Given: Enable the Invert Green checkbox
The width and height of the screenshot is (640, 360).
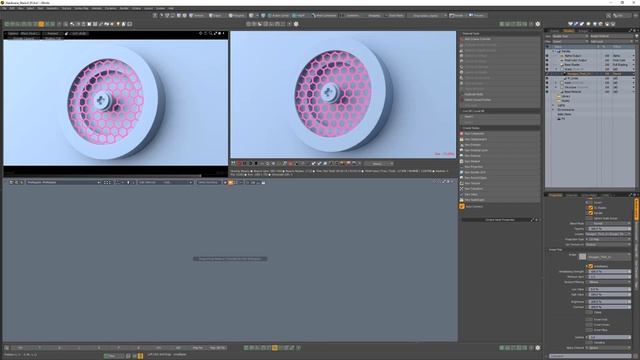Looking at the screenshot, I should click(x=590, y=324).
